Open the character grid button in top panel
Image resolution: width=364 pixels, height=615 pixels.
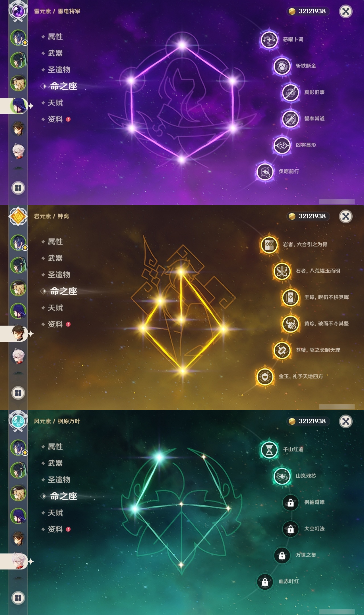click(x=18, y=188)
